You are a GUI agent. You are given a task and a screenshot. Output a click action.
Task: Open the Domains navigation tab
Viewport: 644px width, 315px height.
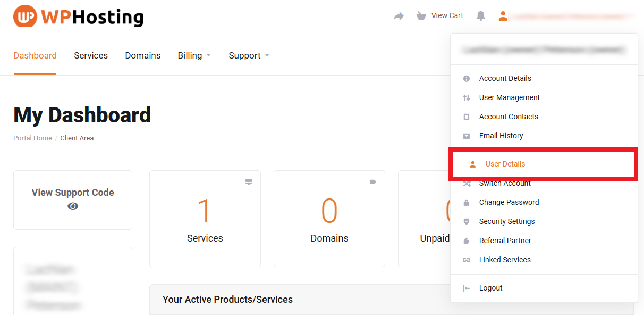[x=143, y=55]
